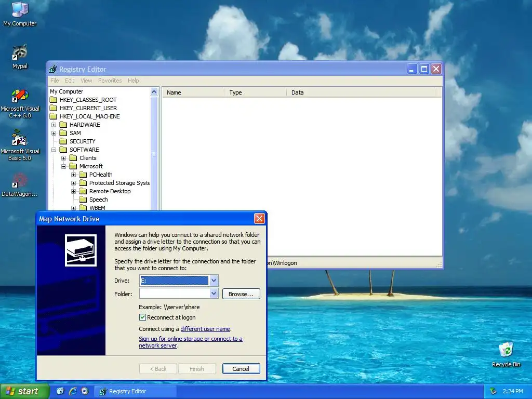Close the Map Network Drive dialog
The height and width of the screenshot is (399, 532).
click(259, 219)
